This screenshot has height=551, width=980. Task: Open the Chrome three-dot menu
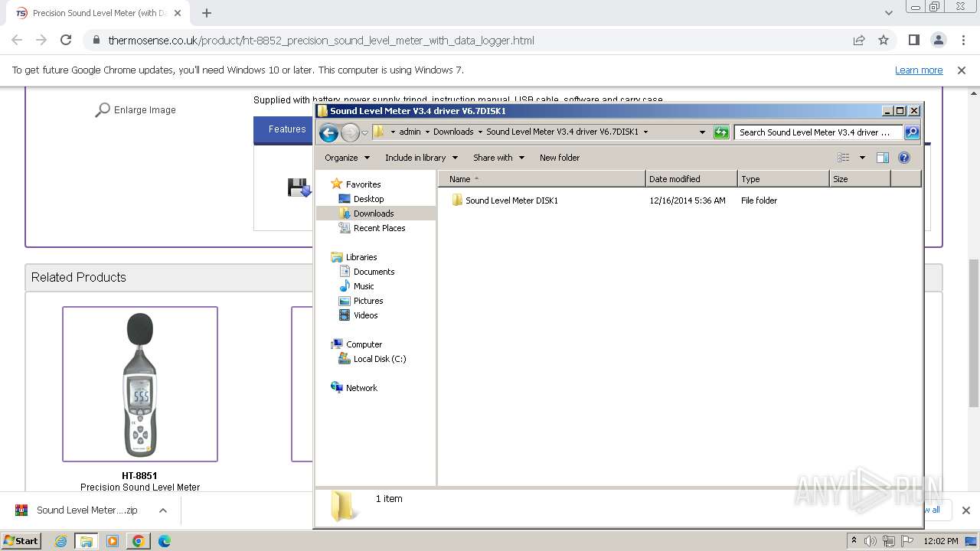point(962,41)
